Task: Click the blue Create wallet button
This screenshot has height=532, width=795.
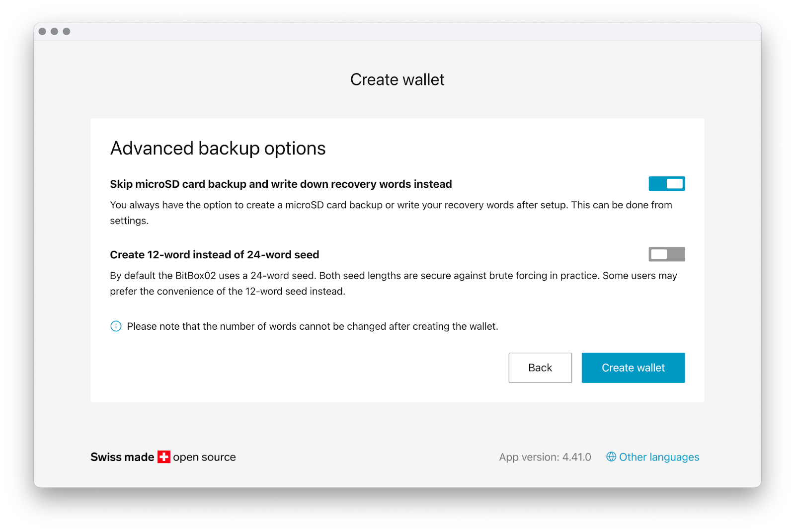Action: point(633,368)
